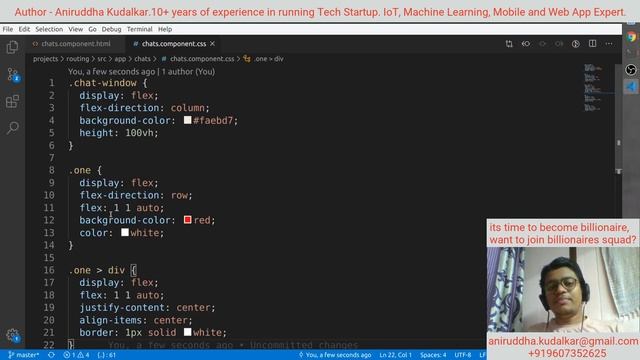The width and height of the screenshot is (640, 360).
Task: Click the src breadcrumb segment
Action: point(102,59)
